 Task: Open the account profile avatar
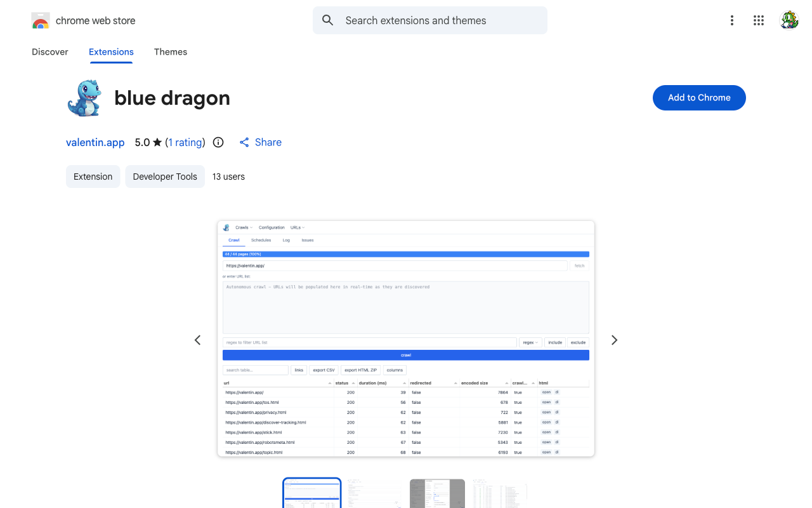tap(789, 20)
